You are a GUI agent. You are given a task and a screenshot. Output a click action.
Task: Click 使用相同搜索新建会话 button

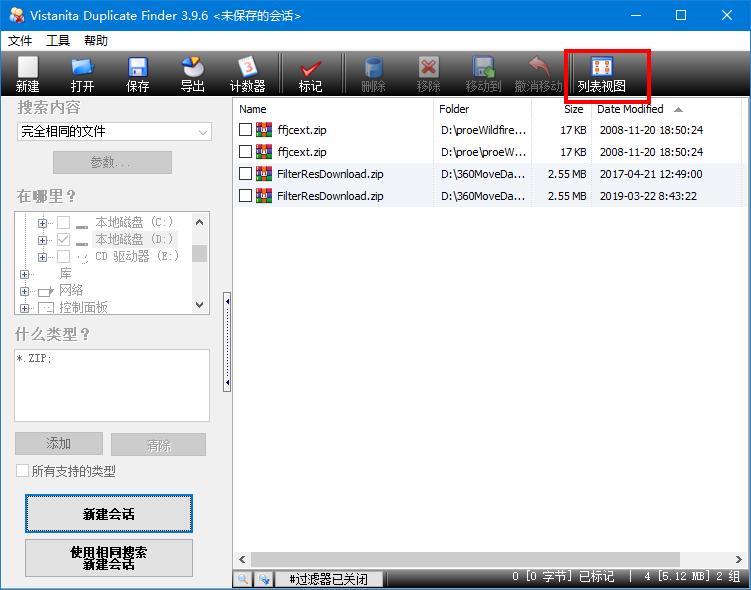click(109, 558)
